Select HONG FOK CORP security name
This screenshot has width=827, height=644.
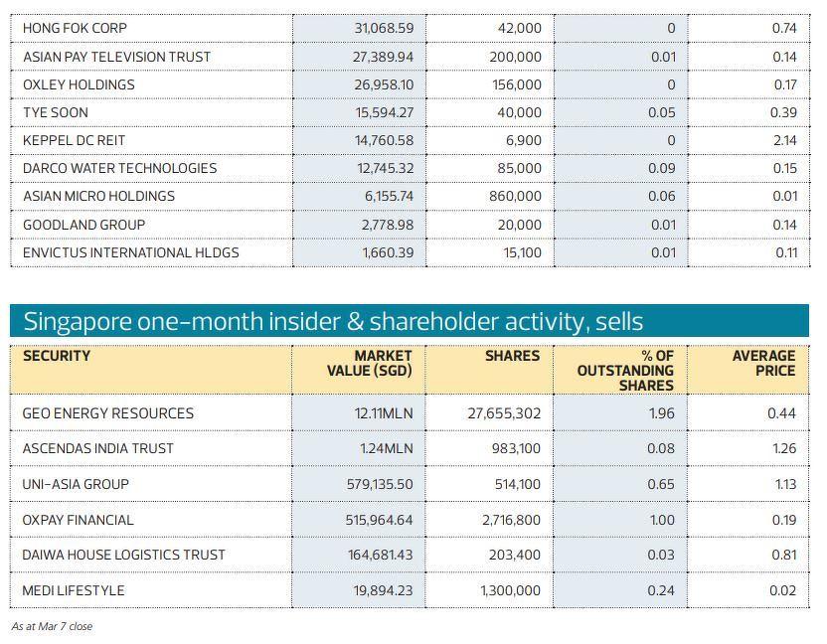[75, 29]
